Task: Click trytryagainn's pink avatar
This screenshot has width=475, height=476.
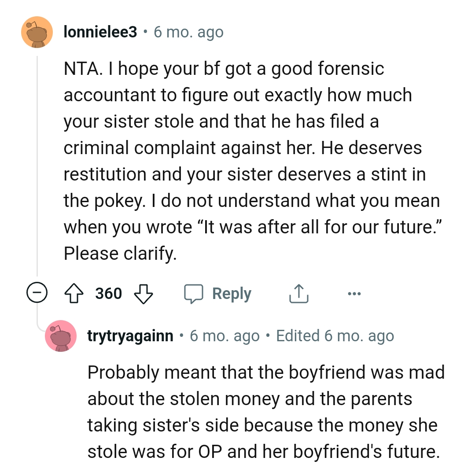Action: 61,336
